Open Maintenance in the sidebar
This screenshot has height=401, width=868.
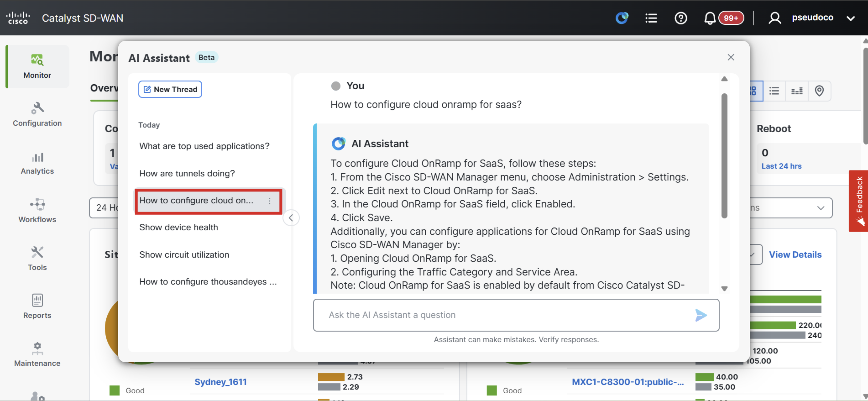(37, 354)
